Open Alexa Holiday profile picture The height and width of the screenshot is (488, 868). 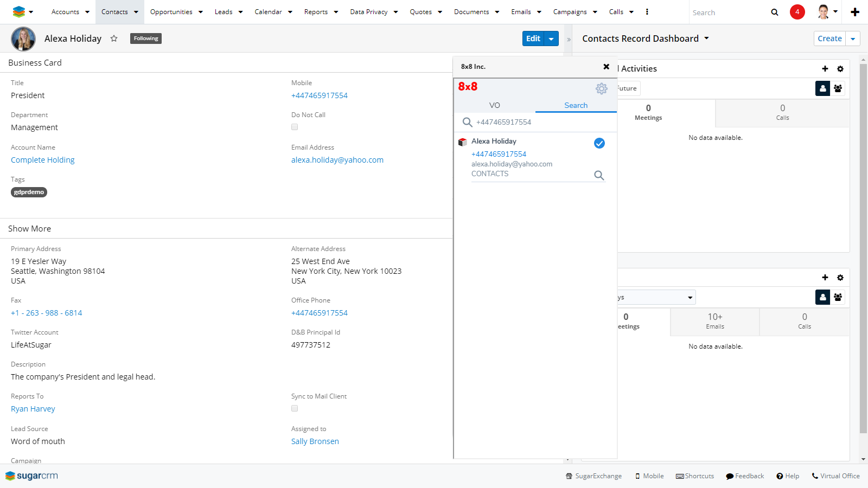pos(23,39)
